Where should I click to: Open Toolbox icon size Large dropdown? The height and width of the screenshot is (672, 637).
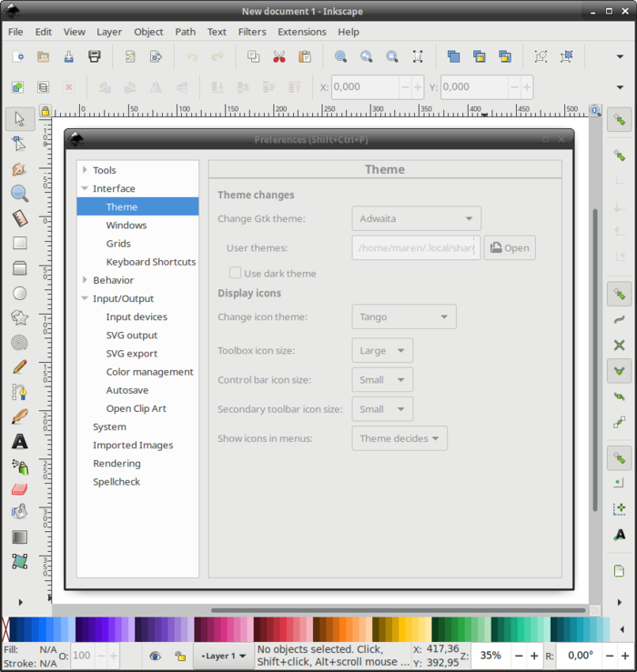pos(382,351)
